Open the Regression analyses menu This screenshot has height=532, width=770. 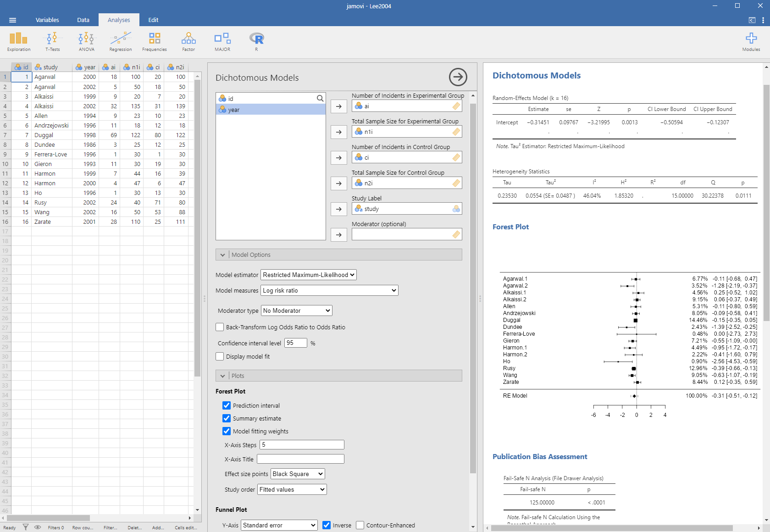coord(120,42)
